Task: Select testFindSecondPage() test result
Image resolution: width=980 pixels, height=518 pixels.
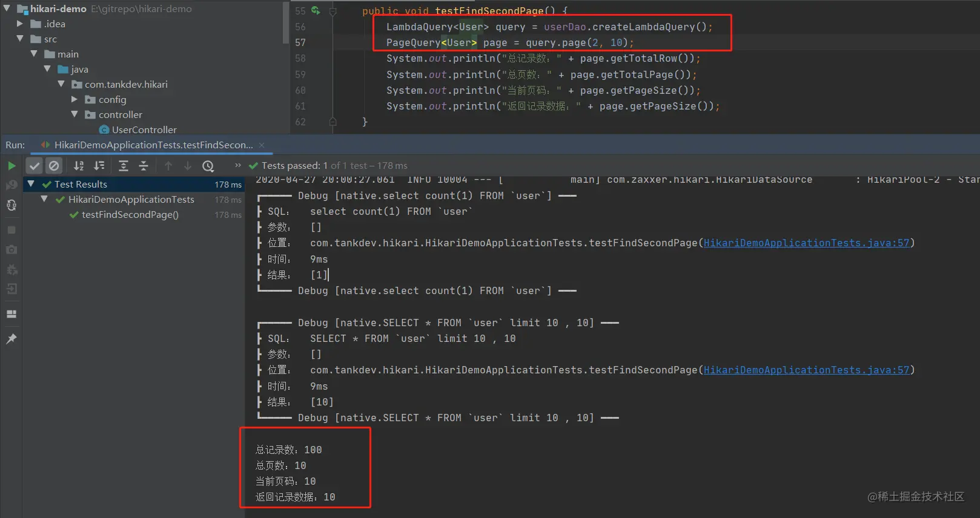Action: (130, 214)
